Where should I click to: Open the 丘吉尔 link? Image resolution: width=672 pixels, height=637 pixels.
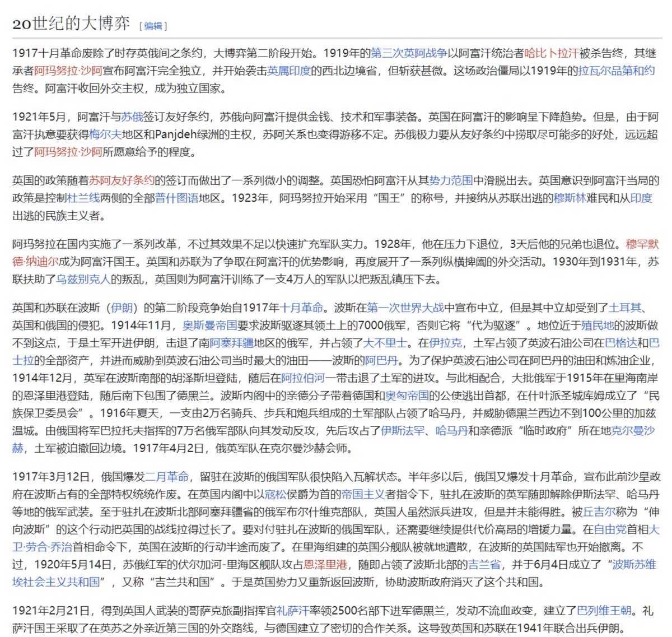[599, 512]
